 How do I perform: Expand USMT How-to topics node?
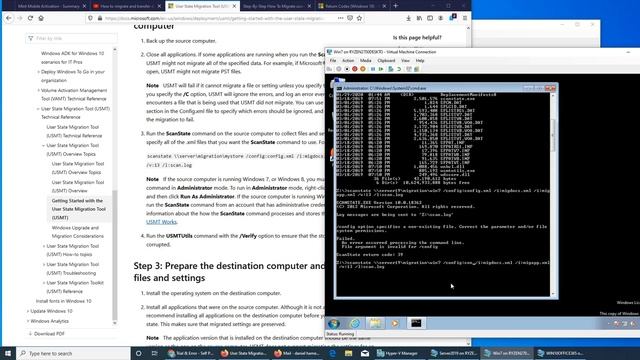click(44, 246)
